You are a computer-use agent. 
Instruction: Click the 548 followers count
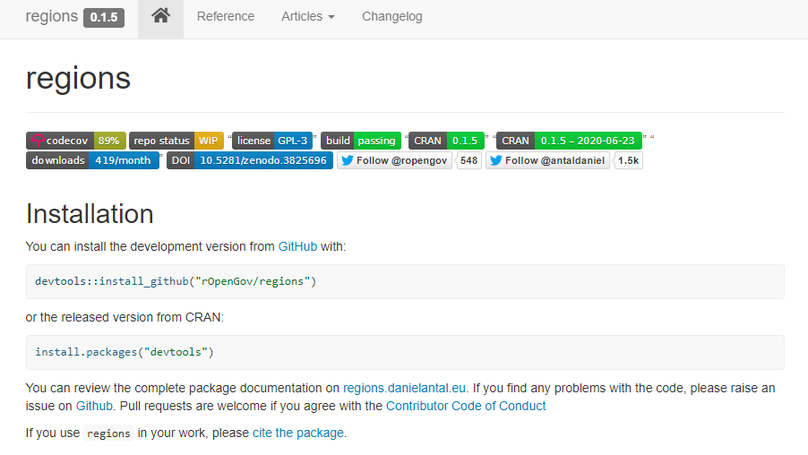(x=468, y=160)
